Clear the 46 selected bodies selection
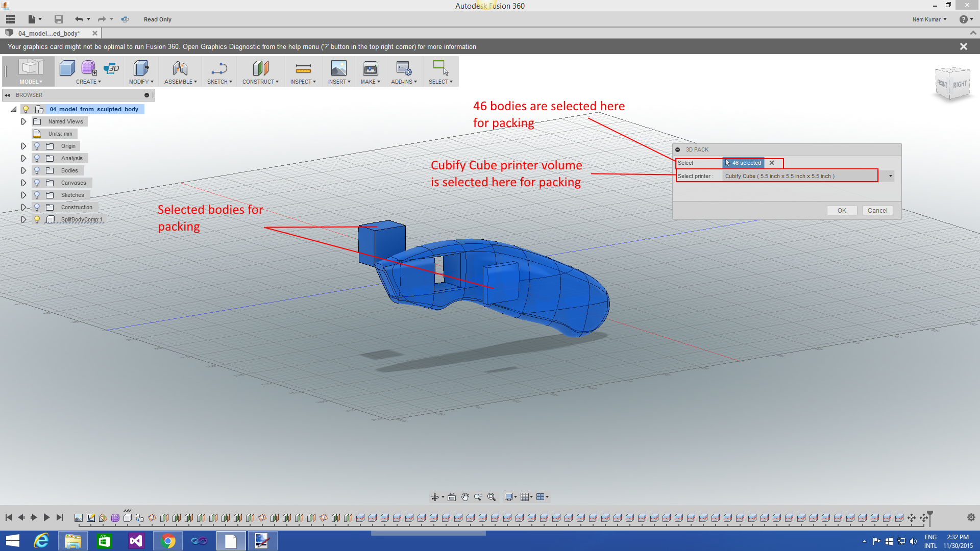Image resolution: width=980 pixels, height=551 pixels. click(x=772, y=163)
